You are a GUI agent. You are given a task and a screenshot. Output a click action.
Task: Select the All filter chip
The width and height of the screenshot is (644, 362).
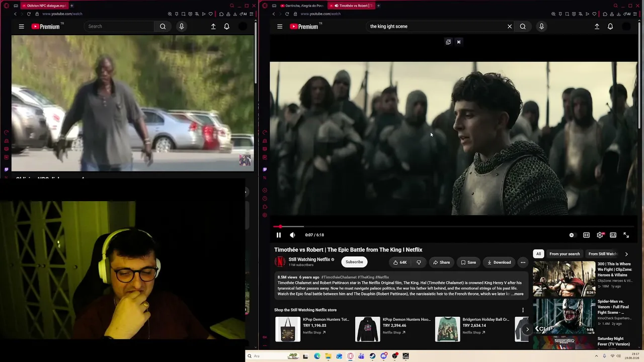click(538, 254)
